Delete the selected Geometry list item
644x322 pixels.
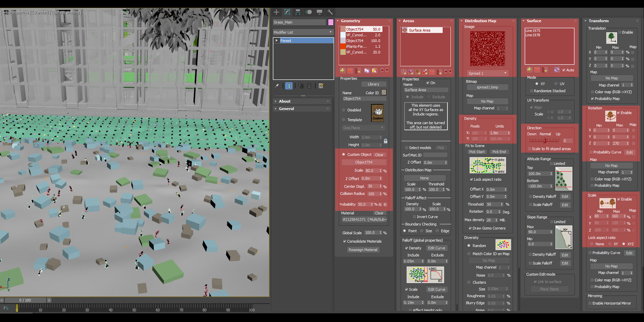coord(350,71)
